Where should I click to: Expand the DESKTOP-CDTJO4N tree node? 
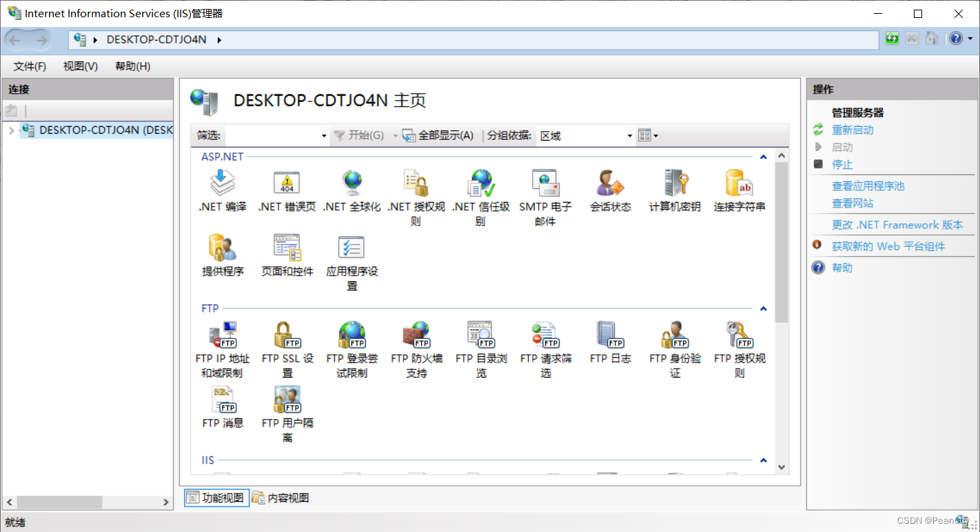pyautogui.click(x=11, y=130)
